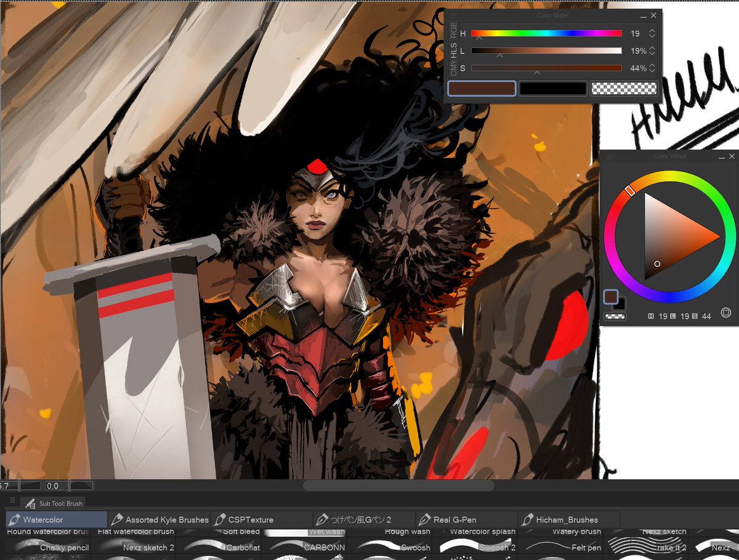Click the S indicator icon in Color Wheel
The height and width of the screenshot is (560, 739).
point(695,316)
